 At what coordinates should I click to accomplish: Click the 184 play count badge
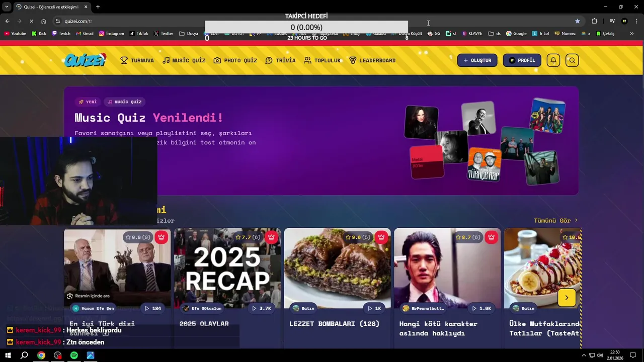tap(153, 308)
